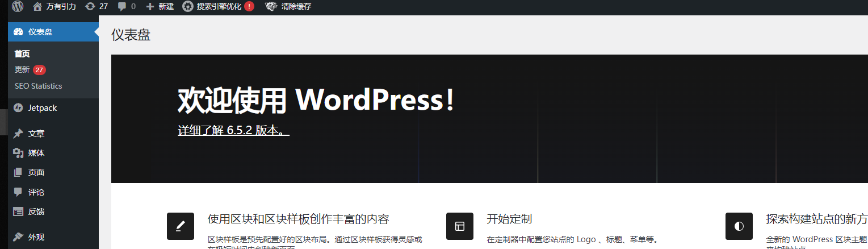Click the 文章 pushpin icon
868x249 pixels.
(x=18, y=134)
